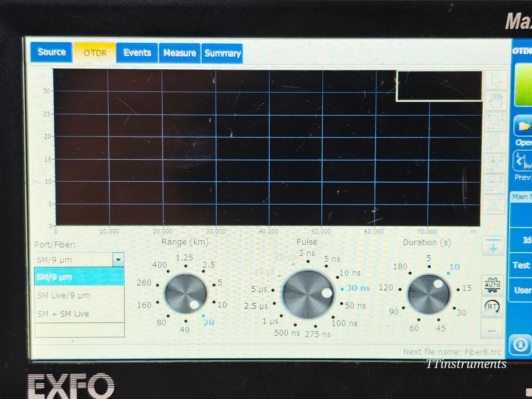Set Duration dial to 120 seconds

(x=386, y=288)
